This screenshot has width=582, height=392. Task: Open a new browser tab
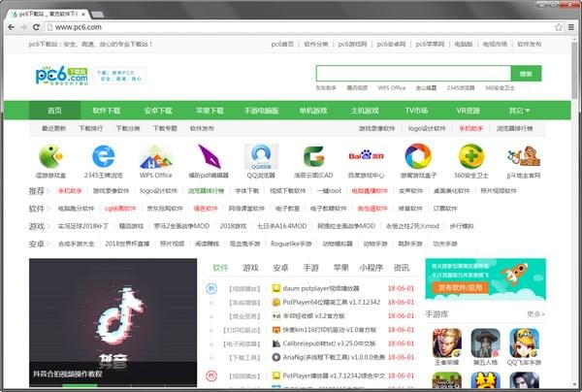[x=98, y=15]
